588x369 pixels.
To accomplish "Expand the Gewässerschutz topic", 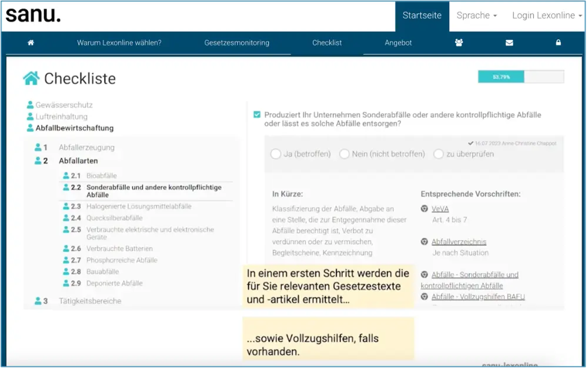I will (x=64, y=105).
